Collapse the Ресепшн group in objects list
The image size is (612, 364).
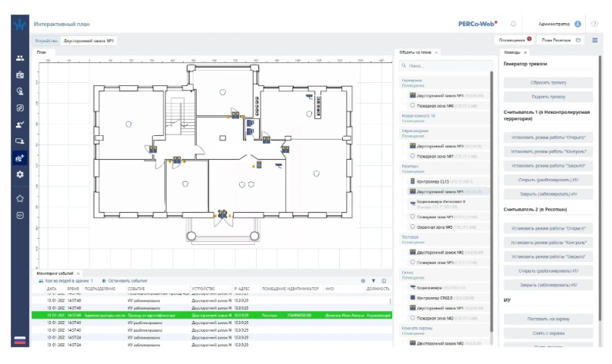[x=410, y=165]
